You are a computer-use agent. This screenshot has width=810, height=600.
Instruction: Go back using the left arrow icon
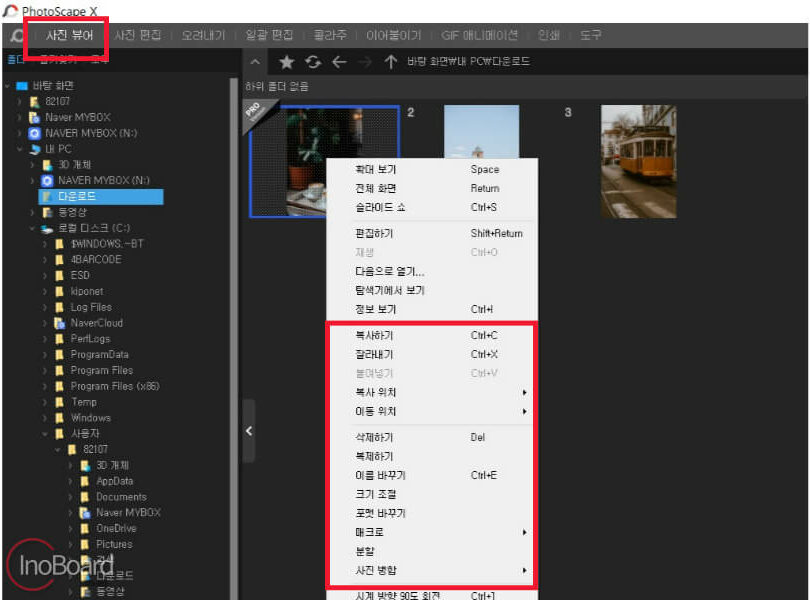tap(339, 62)
